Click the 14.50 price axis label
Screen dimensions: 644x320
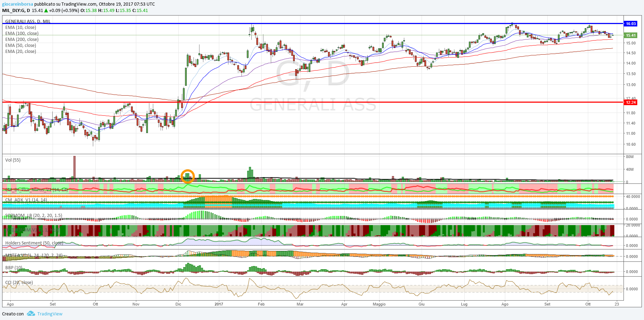(x=631, y=53)
